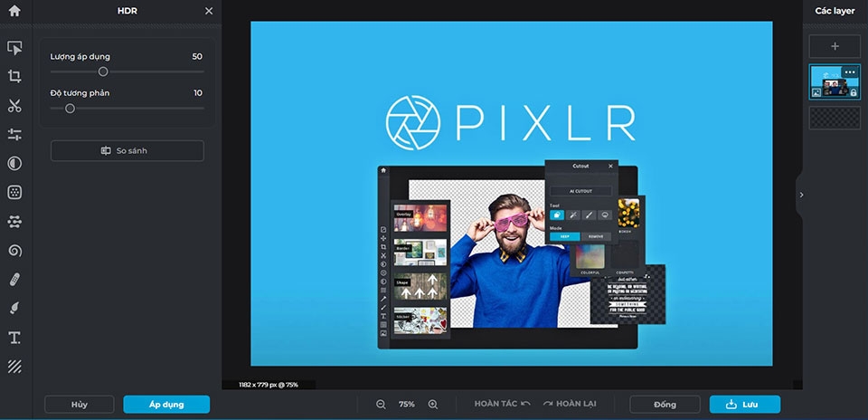This screenshot has width=868, height=420.
Task: Open the Adjust sliders tool
Action: pyautogui.click(x=14, y=134)
